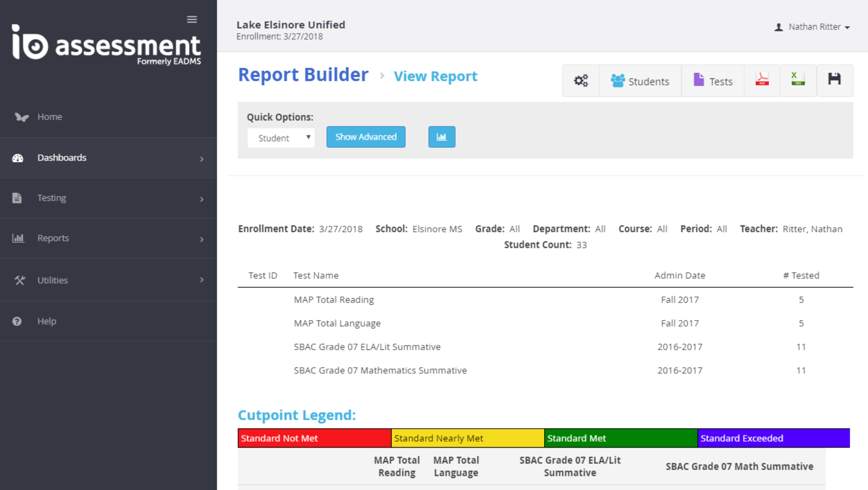Click the blue chart graph button
Viewport: 868px width, 490px height.
pyautogui.click(x=441, y=137)
